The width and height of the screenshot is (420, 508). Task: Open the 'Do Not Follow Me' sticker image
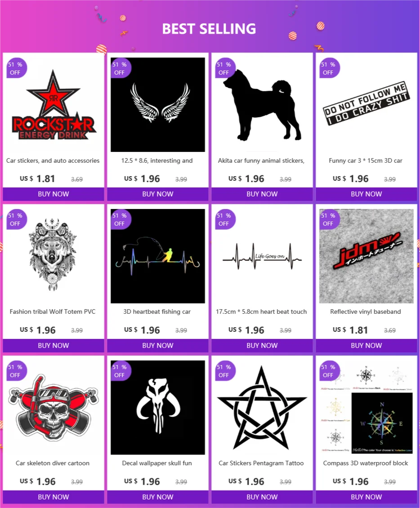pos(366,105)
